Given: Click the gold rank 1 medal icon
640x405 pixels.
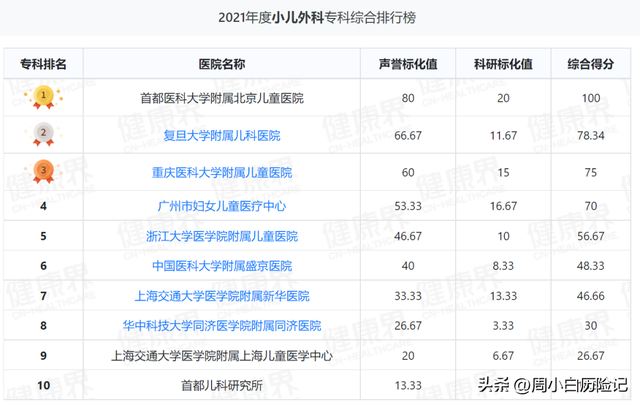Looking at the screenshot, I should (43, 97).
